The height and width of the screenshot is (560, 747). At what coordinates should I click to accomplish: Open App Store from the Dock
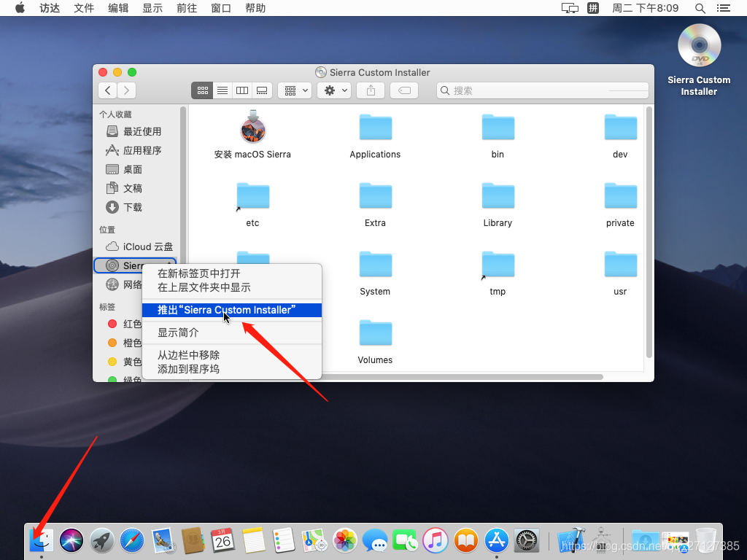[x=496, y=541]
